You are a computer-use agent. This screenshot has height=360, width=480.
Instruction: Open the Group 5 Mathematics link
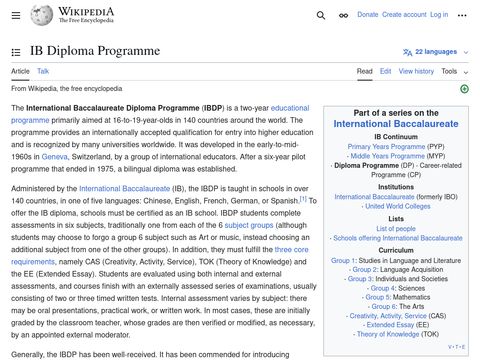[378, 297]
